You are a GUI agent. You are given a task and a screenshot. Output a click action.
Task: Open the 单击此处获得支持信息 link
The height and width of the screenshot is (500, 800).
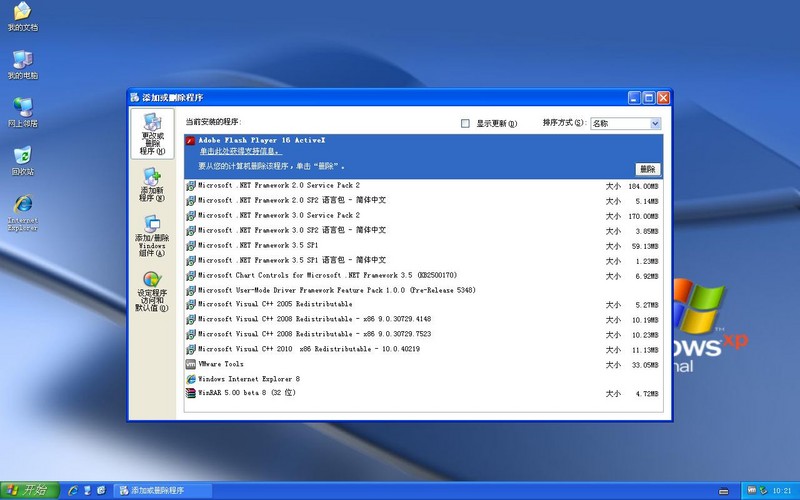click(x=240, y=152)
